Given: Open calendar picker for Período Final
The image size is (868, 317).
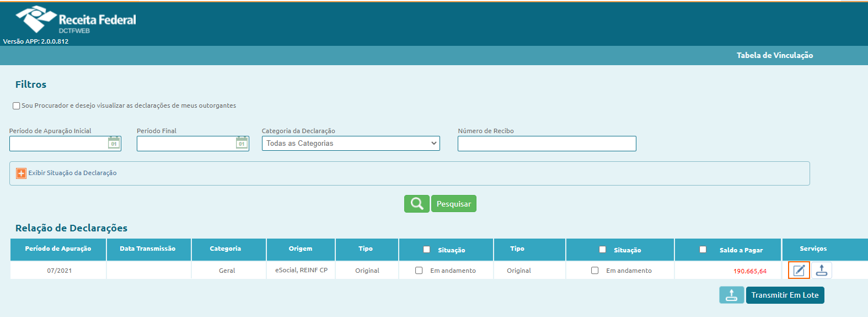Looking at the screenshot, I should click(242, 143).
